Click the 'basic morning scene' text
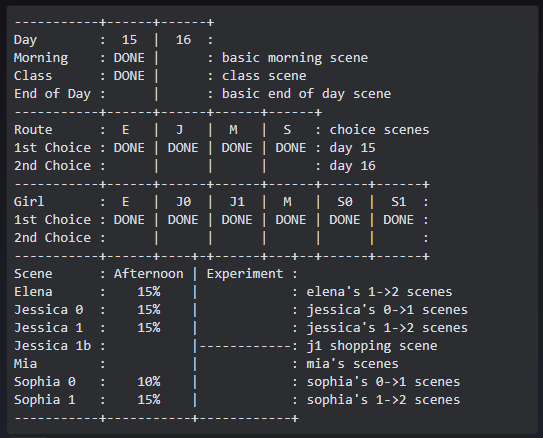 [x=295, y=58]
